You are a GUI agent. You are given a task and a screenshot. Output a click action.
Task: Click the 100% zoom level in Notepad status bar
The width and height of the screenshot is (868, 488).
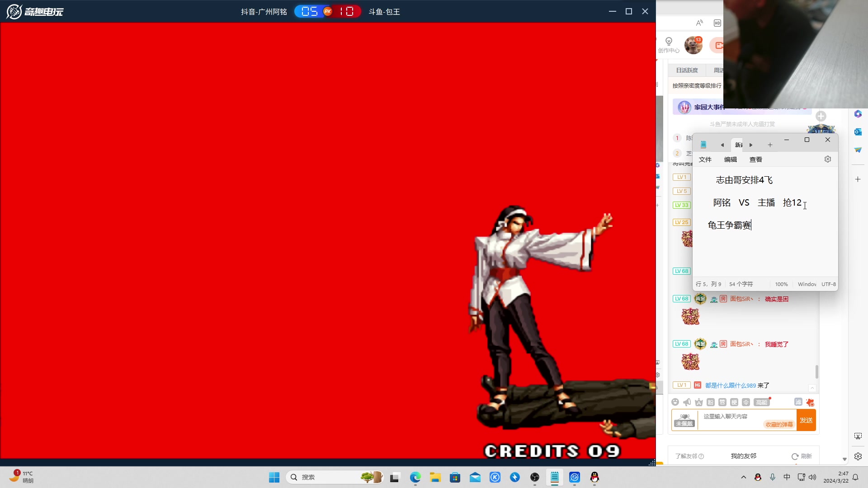click(x=781, y=284)
